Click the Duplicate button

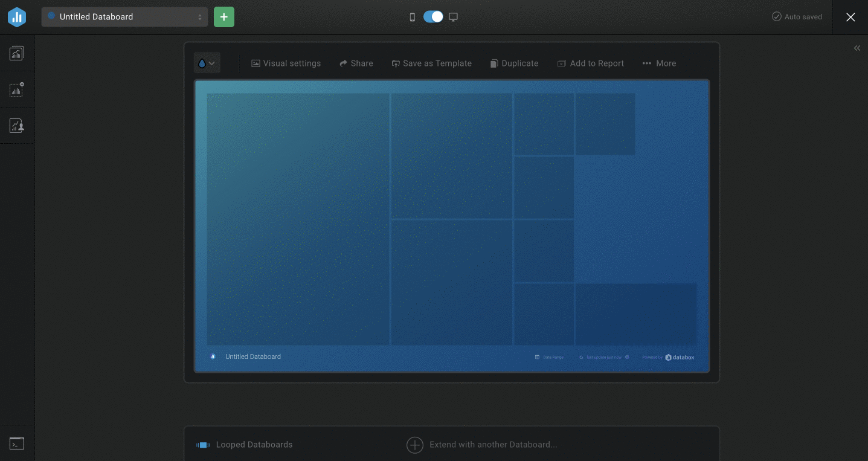[514, 63]
